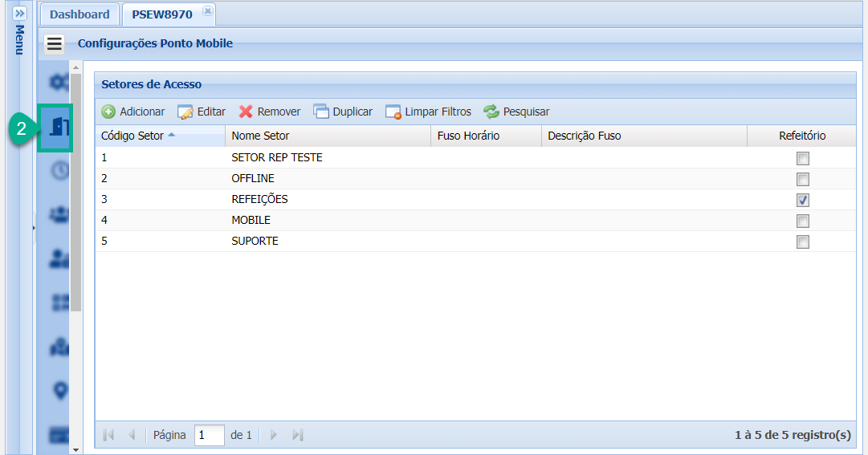Go to first page icon

(108, 435)
